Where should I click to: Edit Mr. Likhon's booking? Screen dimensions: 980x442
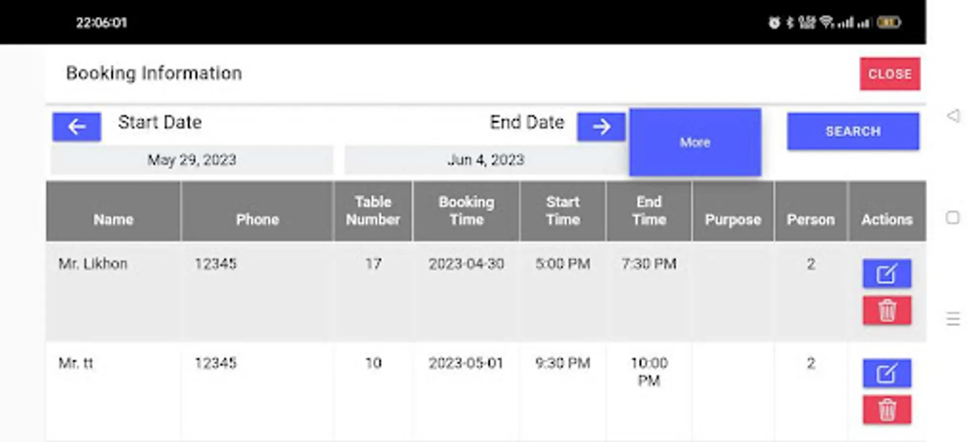tap(887, 274)
